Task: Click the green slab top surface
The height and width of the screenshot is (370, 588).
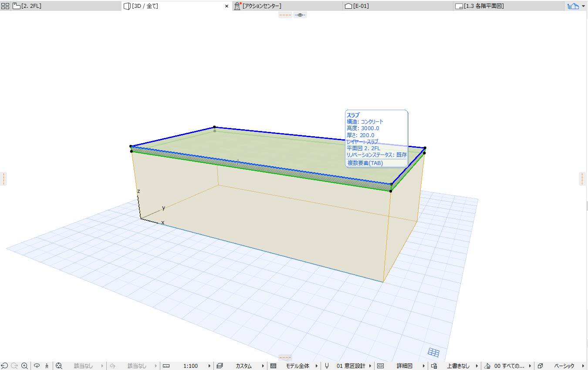Action: pyautogui.click(x=279, y=152)
